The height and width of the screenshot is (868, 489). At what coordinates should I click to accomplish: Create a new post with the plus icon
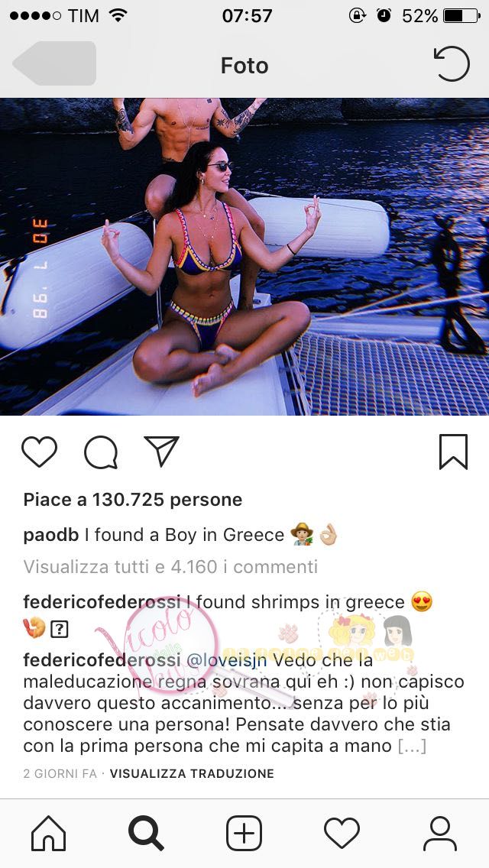tap(244, 833)
